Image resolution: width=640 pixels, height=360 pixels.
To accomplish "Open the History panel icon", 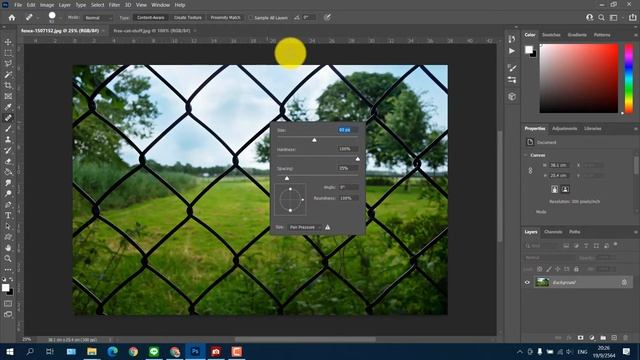I will pos(512,39).
